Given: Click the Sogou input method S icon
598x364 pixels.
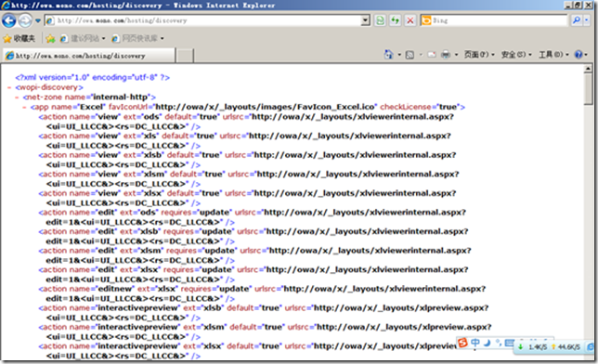Looking at the screenshot, I should (x=462, y=343).
